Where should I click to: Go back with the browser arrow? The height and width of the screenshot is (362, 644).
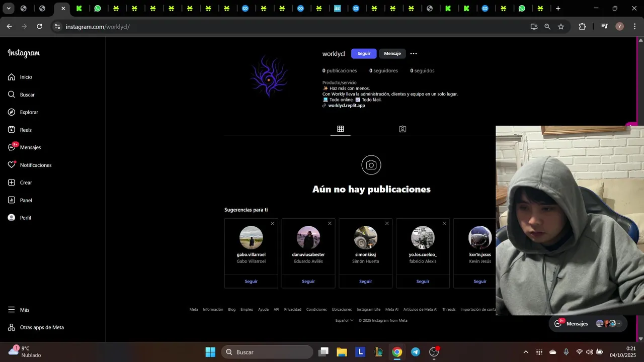(9, 27)
